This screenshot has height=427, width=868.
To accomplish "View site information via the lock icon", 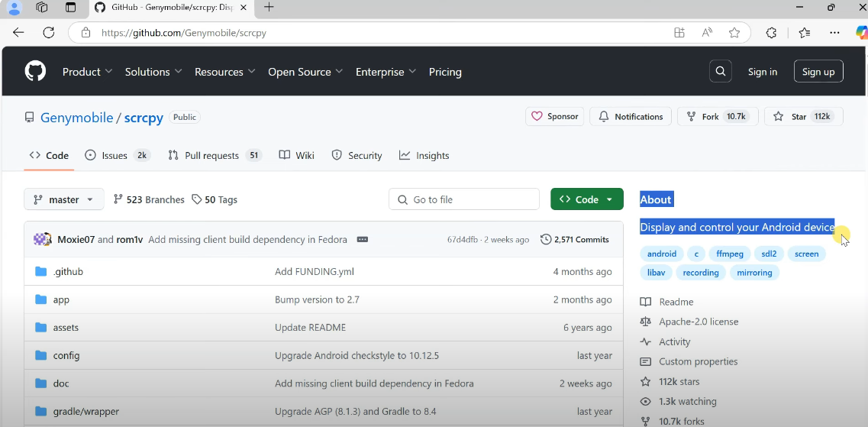I will point(86,33).
